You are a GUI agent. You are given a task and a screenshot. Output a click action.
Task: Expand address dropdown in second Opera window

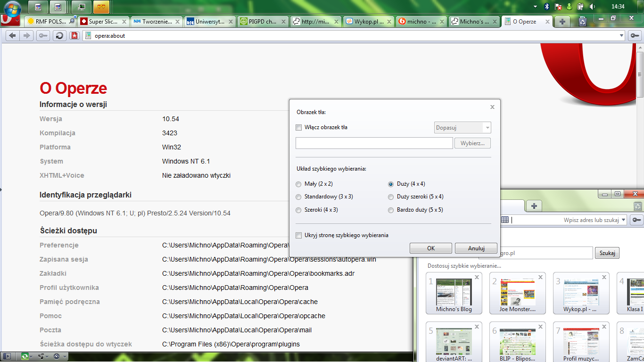(x=624, y=220)
